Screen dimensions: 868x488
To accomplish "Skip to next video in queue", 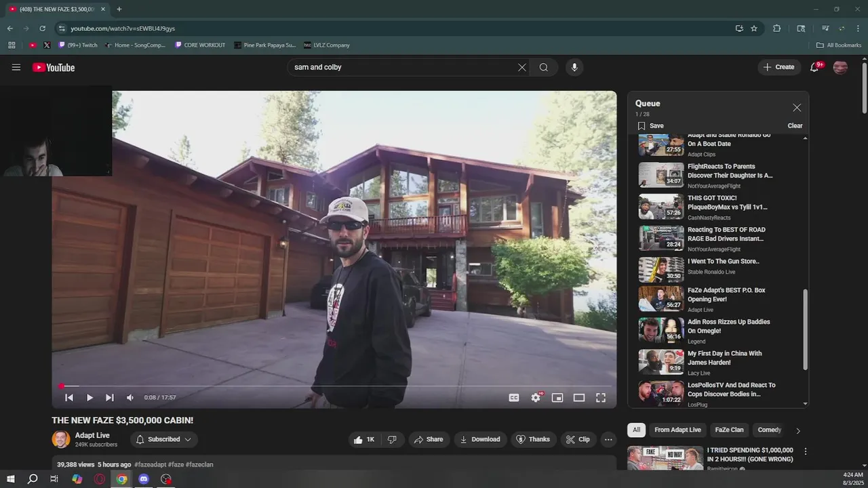I will [110, 398].
